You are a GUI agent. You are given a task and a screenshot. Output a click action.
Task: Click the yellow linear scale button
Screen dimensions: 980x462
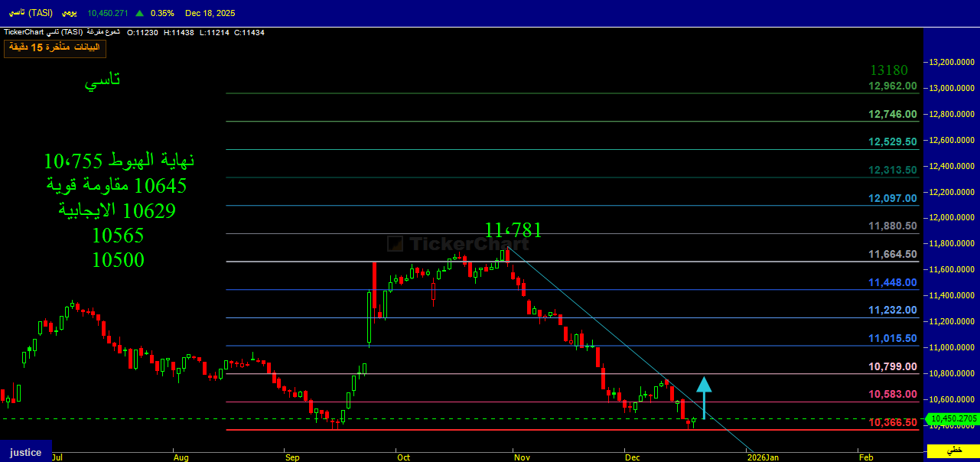[x=953, y=451]
